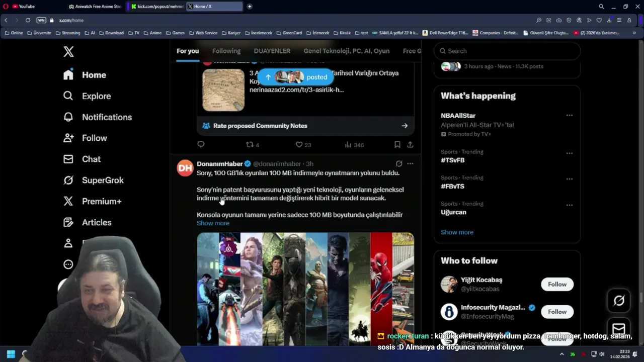Open a new browser tab
The image size is (644, 362).
click(x=249, y=7)
